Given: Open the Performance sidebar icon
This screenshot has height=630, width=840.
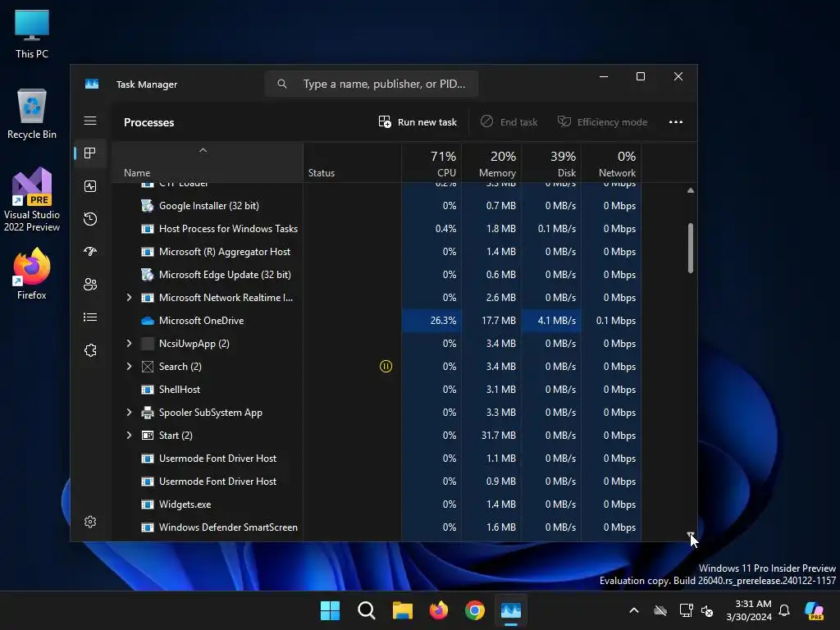Looking at the screenshot, I should (90, 186).
